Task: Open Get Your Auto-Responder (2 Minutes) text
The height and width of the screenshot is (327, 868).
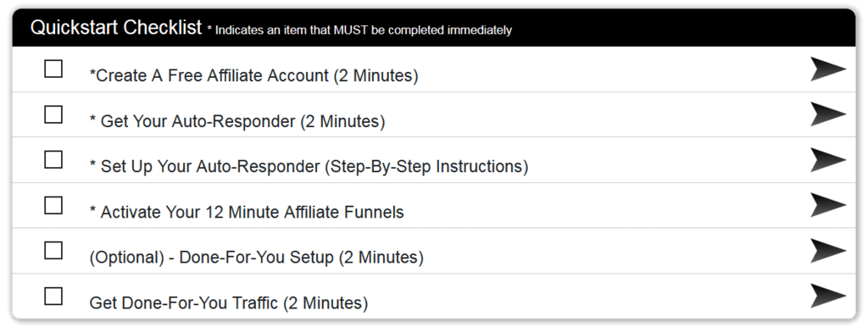Action: pyautogui.click(x=237, y=121)
